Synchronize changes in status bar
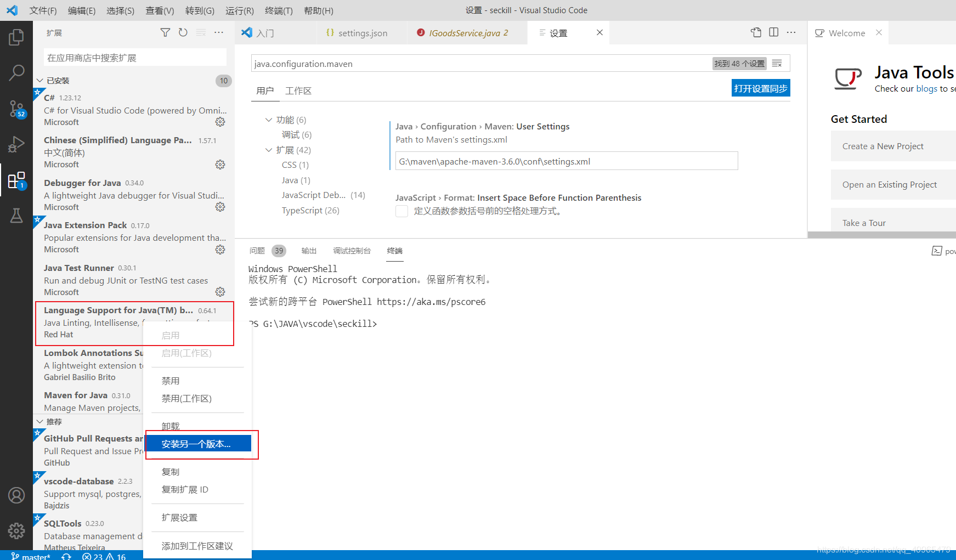The height and width of the screenshot is (560, 956). pyautogui.click(x=66, y=556)
